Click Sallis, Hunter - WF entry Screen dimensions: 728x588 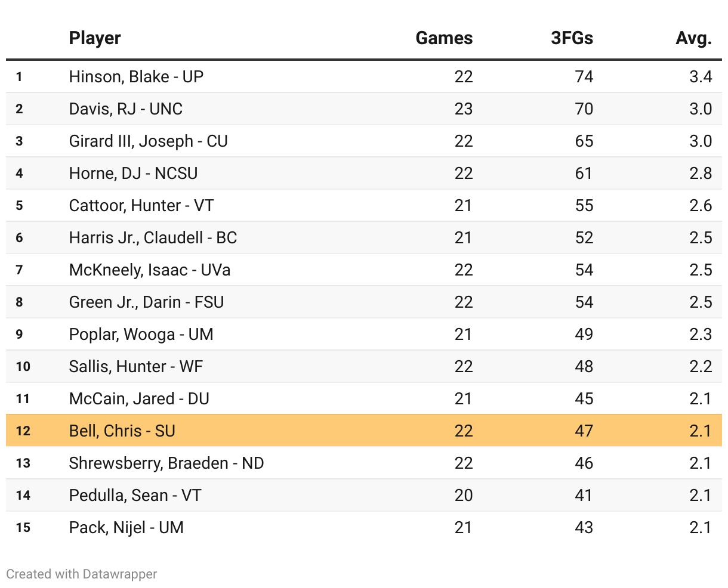tap(136, 367)
